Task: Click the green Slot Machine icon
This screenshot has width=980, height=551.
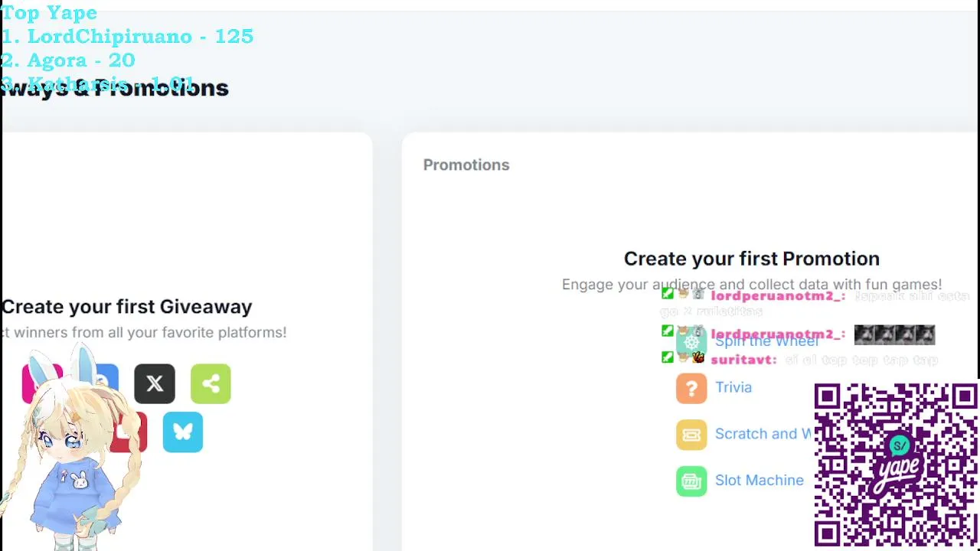Action: [691, 481]
